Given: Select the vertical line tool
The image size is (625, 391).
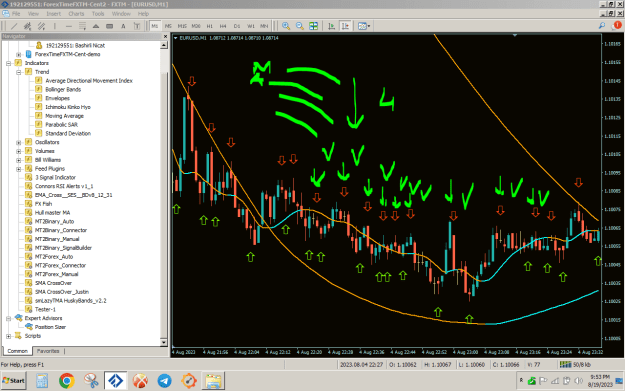Looking at the screenshot, I should click(55, 26).
